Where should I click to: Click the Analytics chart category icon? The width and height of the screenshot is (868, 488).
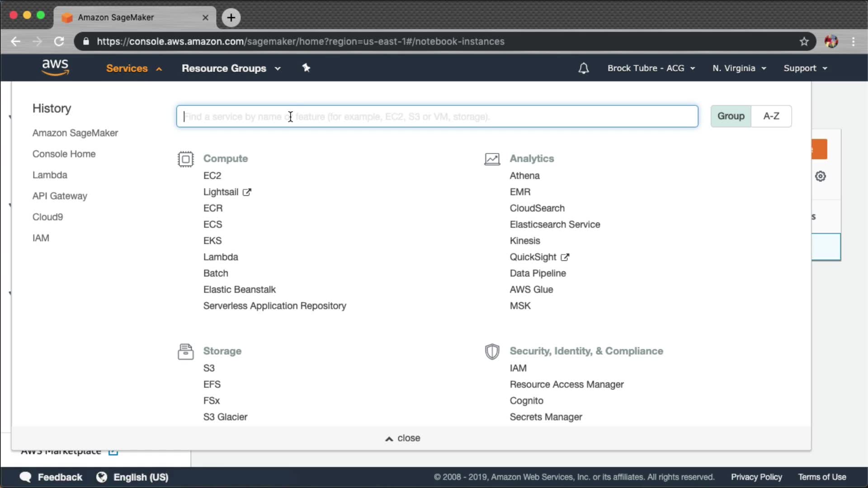(492, 159)
